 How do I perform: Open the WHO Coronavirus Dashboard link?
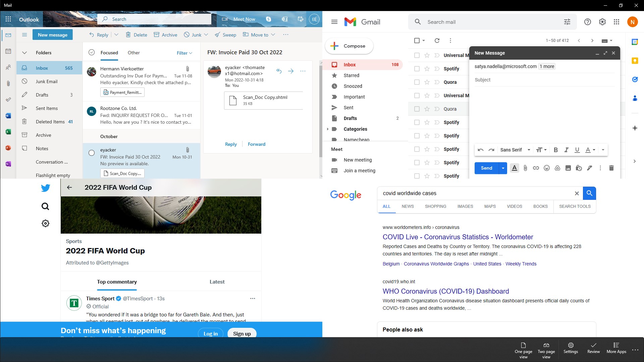point(445,291)
